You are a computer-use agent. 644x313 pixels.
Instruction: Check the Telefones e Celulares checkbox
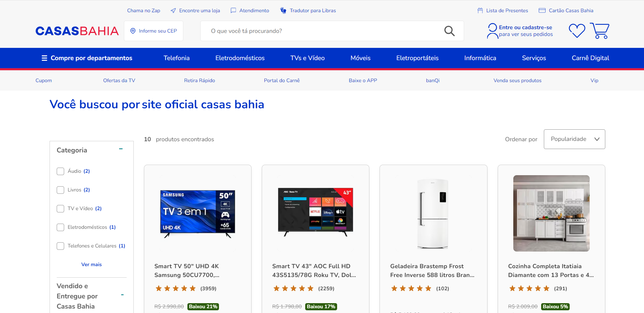(x=60, y=246)
